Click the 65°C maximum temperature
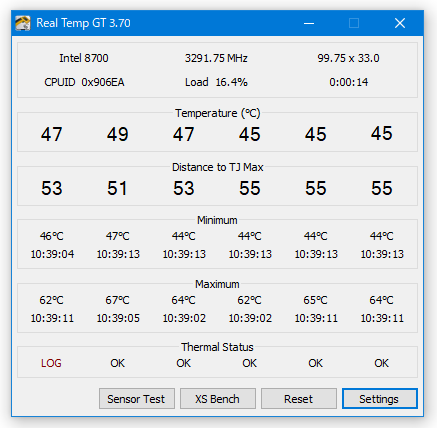This screenshot has height=428, width=437. tap(316, 300)
